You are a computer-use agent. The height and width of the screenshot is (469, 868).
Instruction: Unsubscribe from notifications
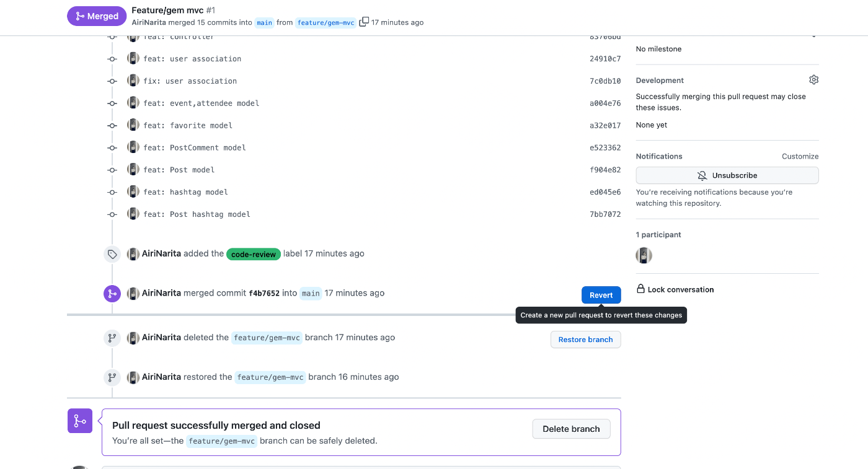point(727,175)
